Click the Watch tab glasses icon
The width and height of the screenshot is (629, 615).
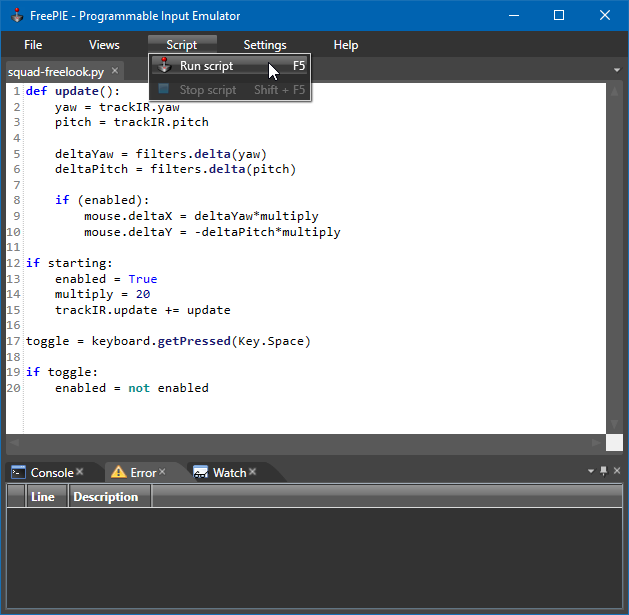(201, 473)
